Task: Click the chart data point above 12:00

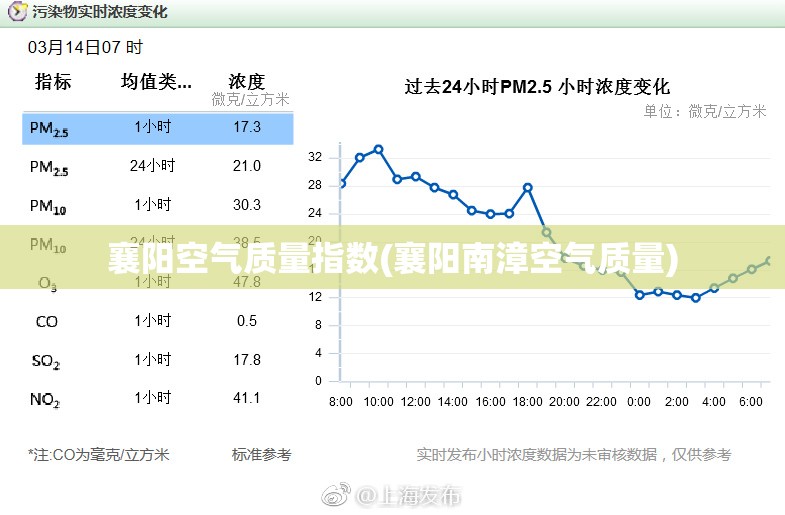Action: click(416, 177)
